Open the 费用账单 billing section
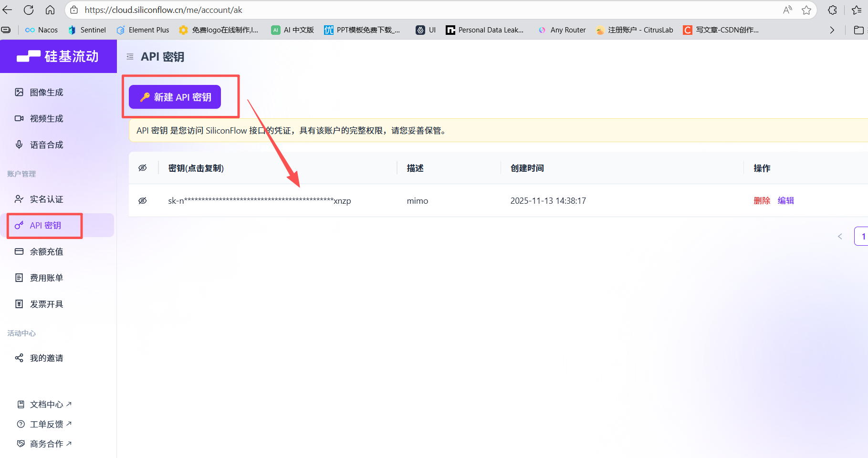 tap(46, 277)
